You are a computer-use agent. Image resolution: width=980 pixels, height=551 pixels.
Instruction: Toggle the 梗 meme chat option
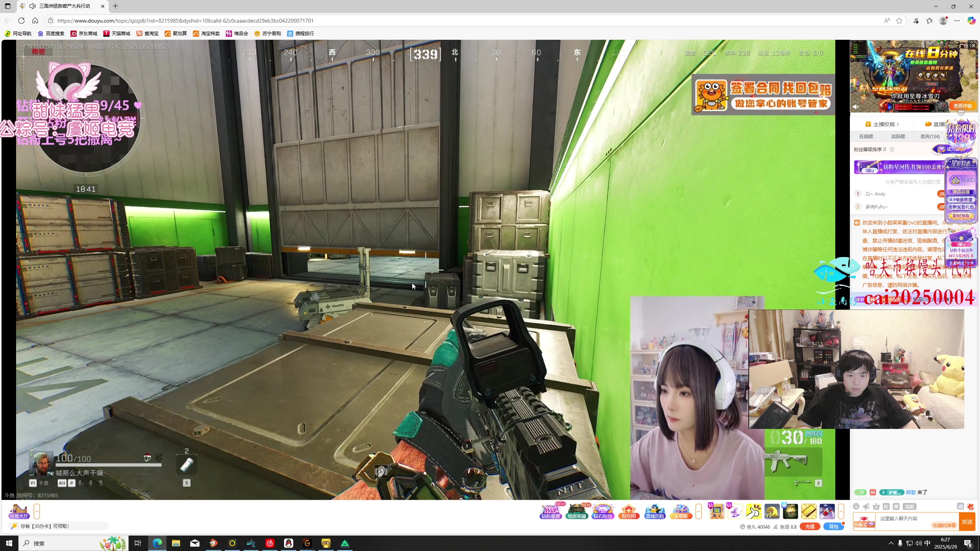tap(896, 507)
